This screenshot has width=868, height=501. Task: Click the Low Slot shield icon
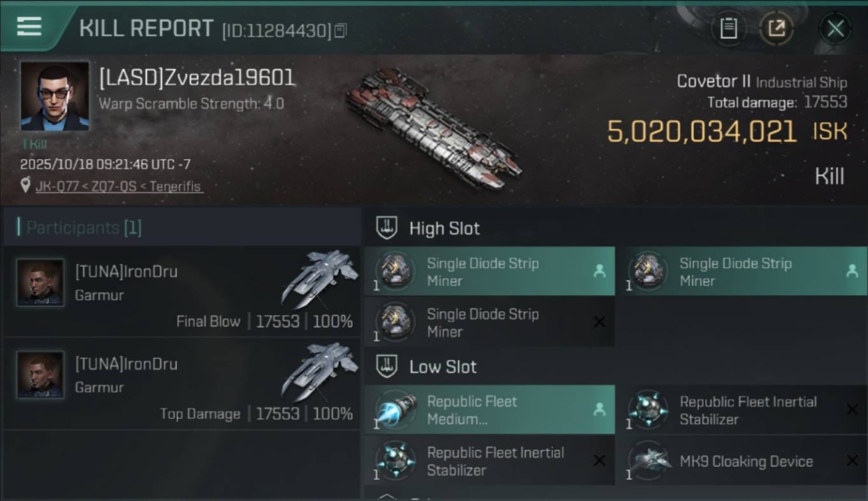(387, 366)
